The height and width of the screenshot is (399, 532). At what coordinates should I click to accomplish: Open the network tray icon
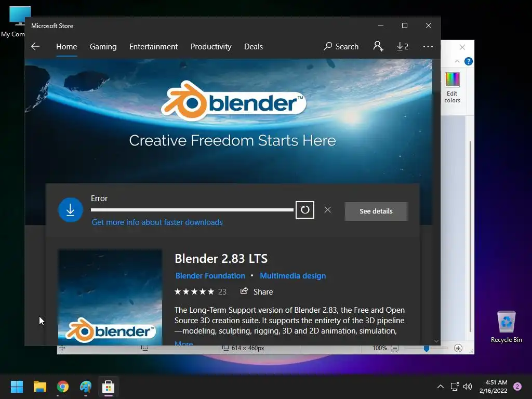(x=455, y=387)
